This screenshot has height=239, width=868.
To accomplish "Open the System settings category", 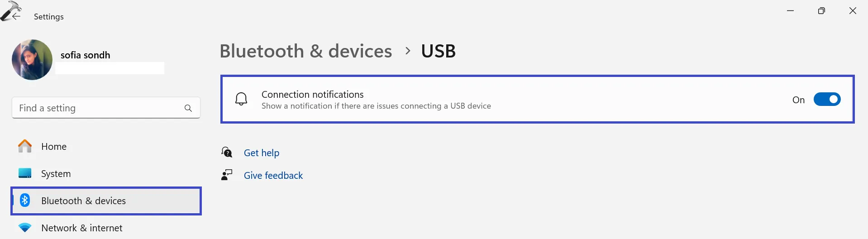I will point(56,174).
